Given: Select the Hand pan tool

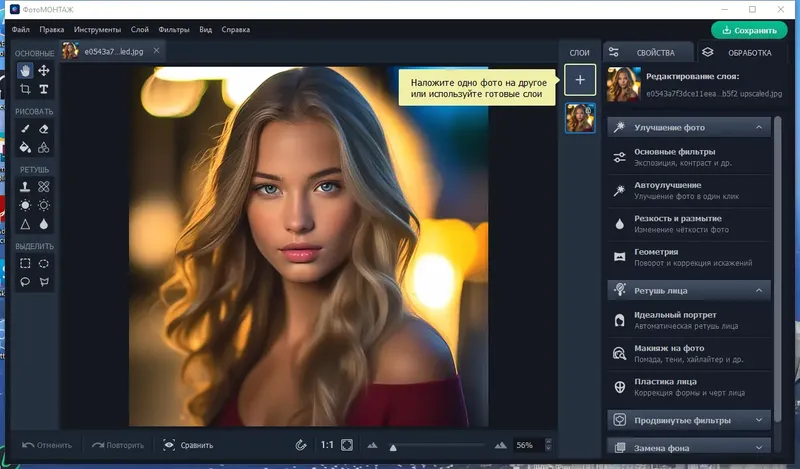Looking at the screenshot, I should [x=25, y=71].
